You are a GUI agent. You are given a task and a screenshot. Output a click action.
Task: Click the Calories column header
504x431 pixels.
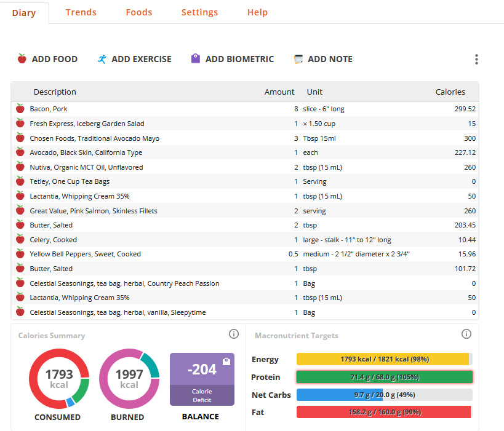point(450,92)
